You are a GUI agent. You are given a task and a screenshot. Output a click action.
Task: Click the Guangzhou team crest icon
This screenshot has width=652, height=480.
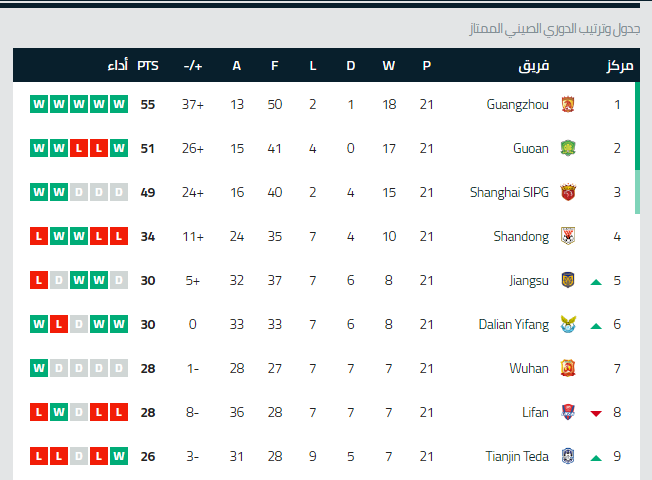pyautogui.click(x=567, y=104)
